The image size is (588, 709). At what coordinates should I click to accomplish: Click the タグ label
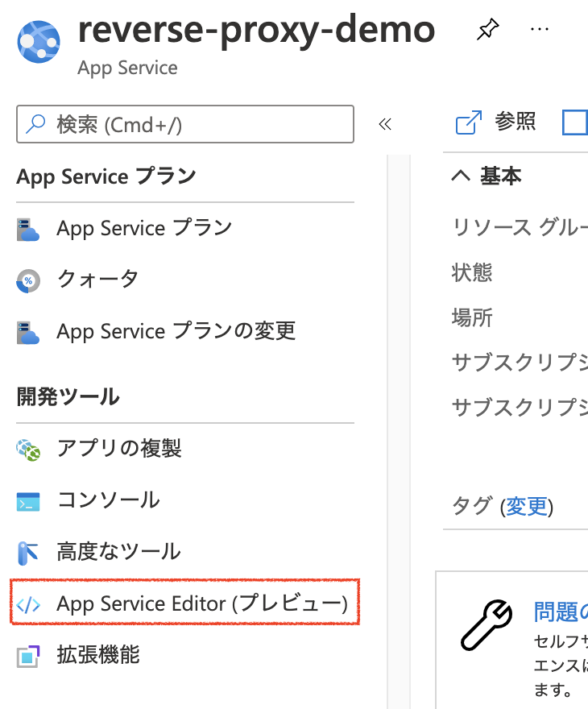point(472,506)
